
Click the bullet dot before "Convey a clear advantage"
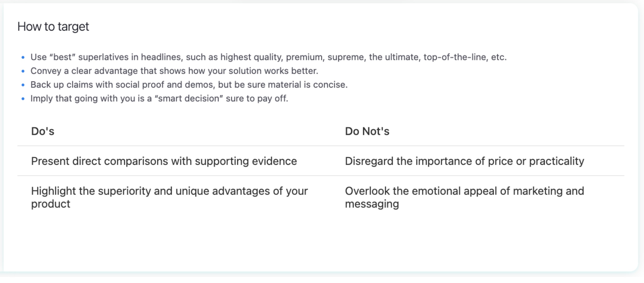pyautogui.click(x=23, y=71)
